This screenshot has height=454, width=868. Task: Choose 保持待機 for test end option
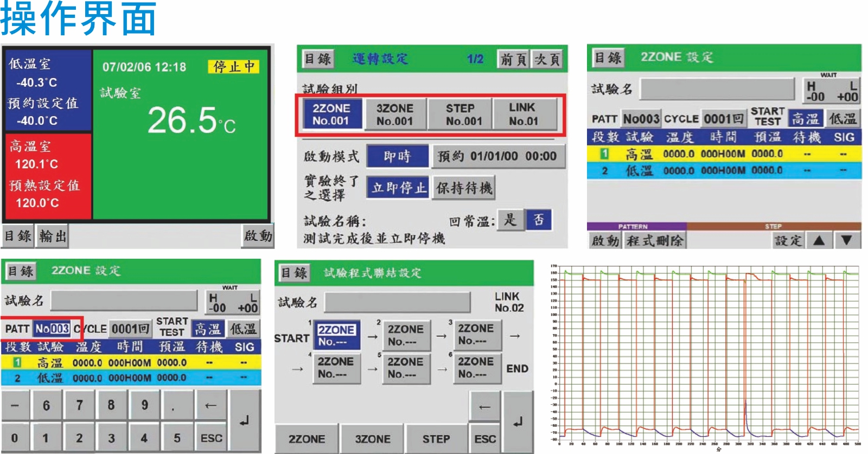[x=464, y=188]
